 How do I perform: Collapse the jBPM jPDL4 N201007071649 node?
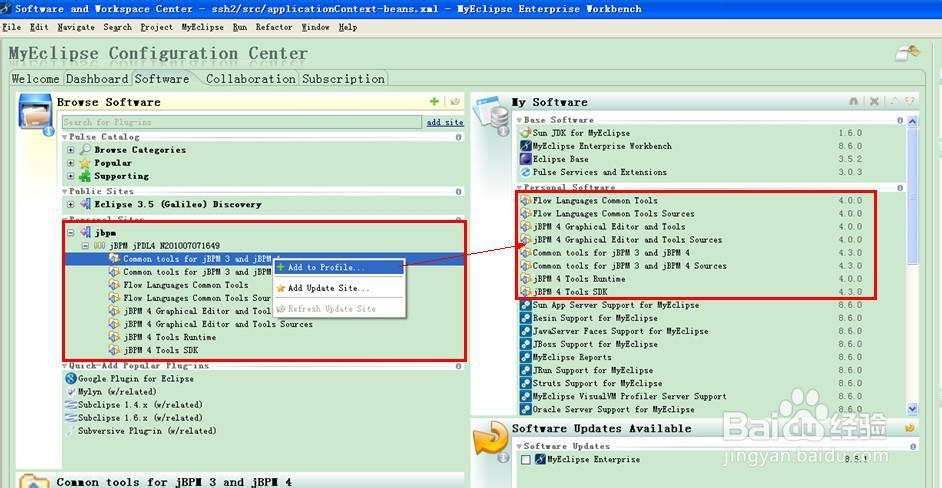pos(85,246)
